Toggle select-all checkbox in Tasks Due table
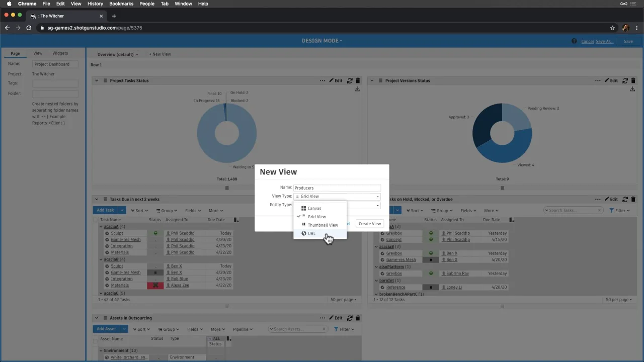 pyautogui.click(x=96, y=220)
